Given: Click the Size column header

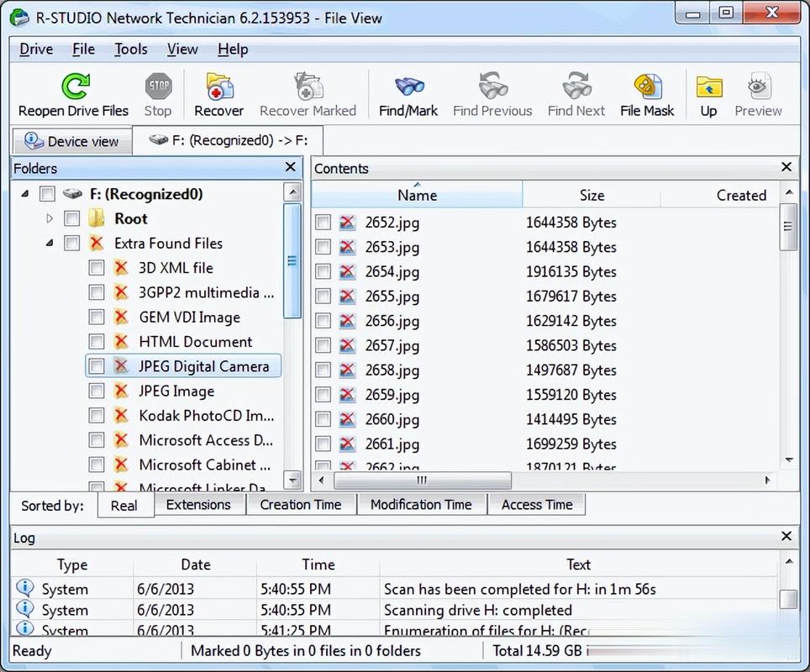Looking at the screenshot, I should click(x=592, y=195).
